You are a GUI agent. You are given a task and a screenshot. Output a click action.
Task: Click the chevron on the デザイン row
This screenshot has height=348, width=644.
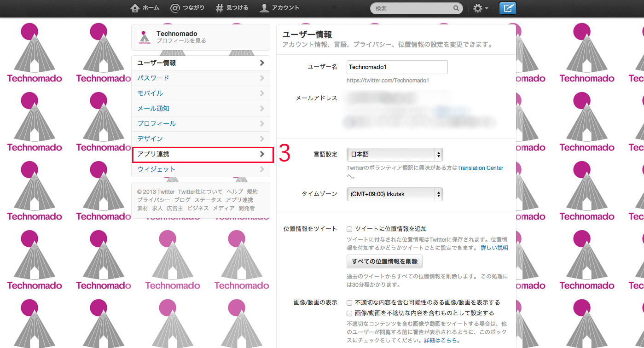(x=262, y=139)
